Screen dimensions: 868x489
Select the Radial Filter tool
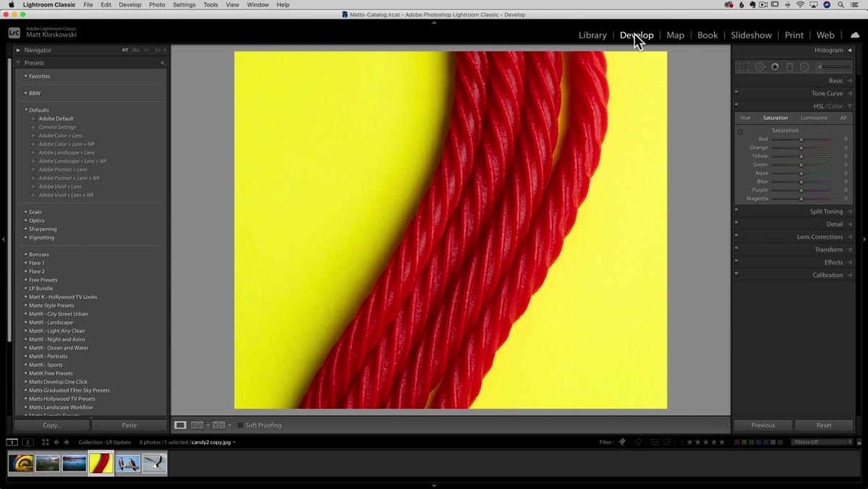[x=804, y=67]
